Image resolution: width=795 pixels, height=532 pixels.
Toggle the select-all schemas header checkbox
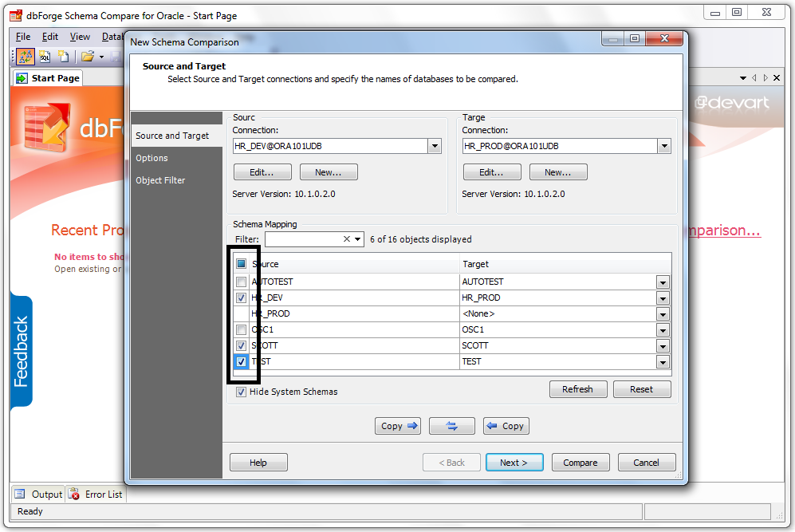click(242, 264)
